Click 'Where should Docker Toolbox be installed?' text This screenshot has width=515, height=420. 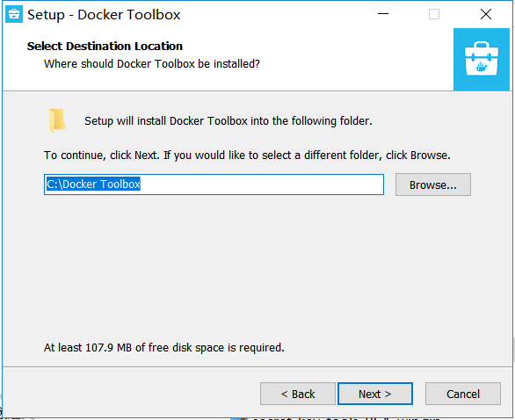click(152, 64)
